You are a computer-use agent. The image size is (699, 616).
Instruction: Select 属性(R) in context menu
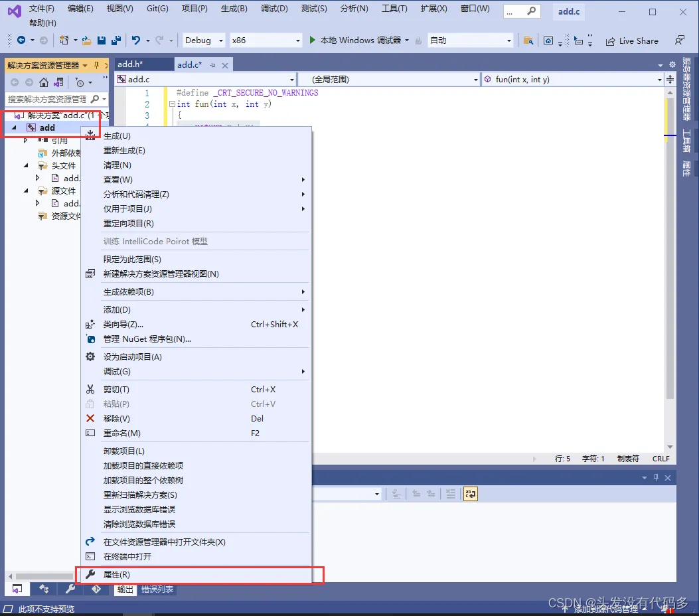[x=196, y=575]
